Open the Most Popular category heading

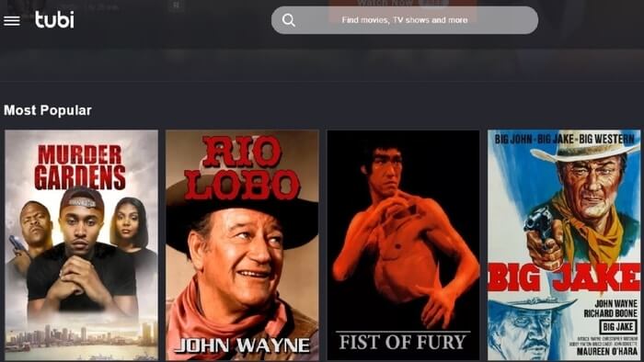48,110
